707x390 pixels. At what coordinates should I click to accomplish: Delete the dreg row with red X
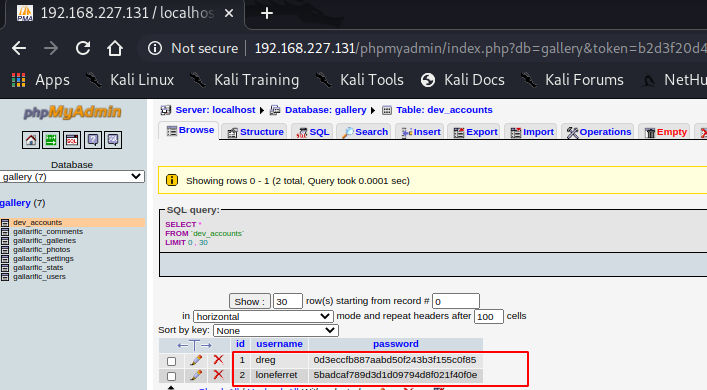pos(219,359)
